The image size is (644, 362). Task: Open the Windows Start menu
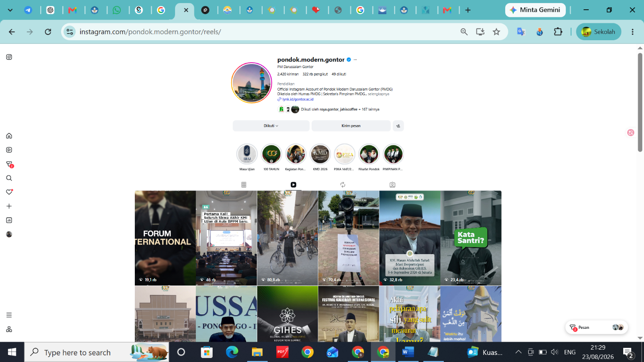pyautogui.click(x=12, y=352)
